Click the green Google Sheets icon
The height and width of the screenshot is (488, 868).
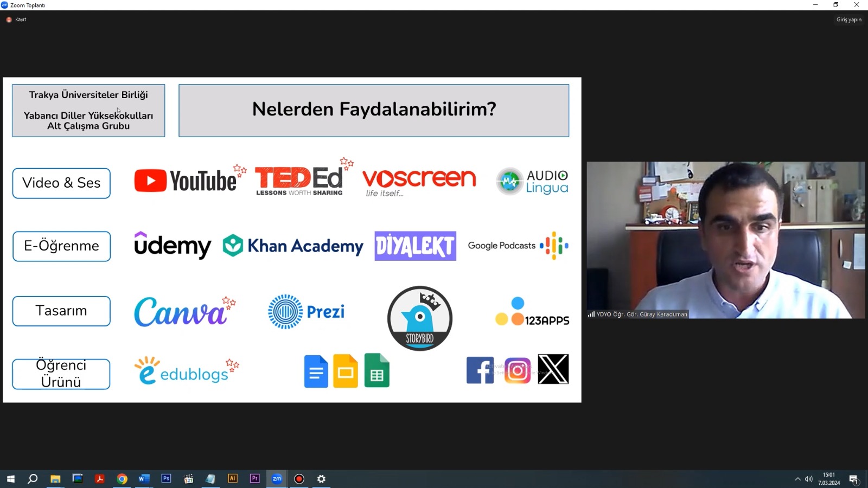pos(377,370)
